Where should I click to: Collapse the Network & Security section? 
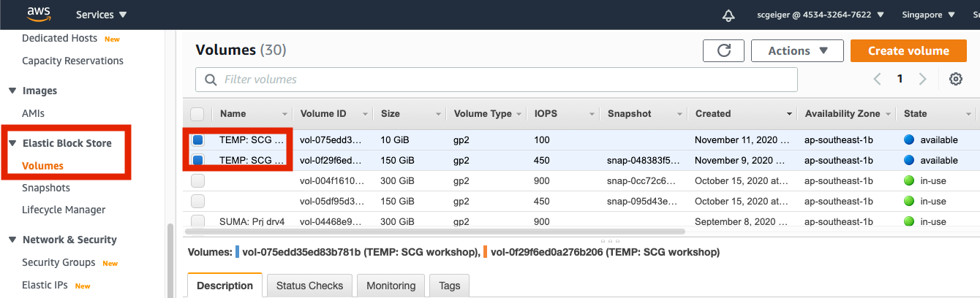pyautogui.click(x=12, y=240)
